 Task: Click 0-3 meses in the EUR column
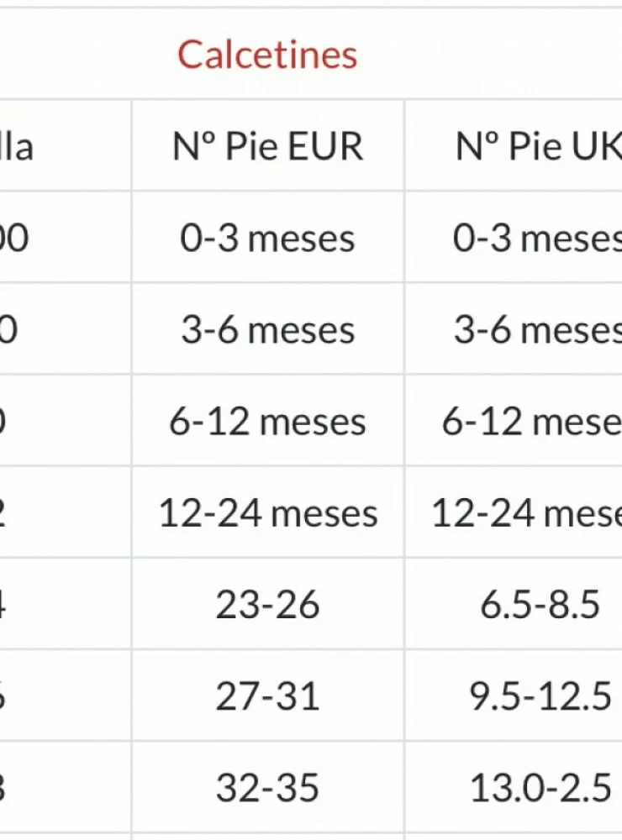coord(267,239)
